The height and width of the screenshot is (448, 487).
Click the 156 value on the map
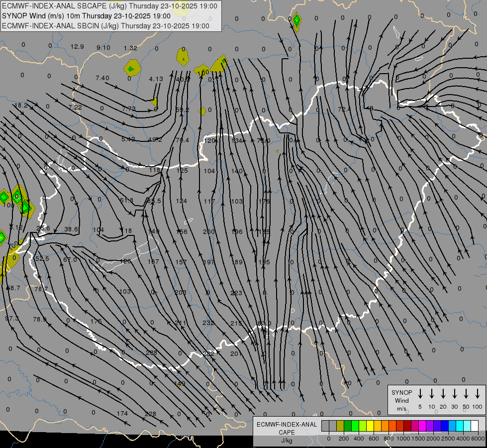pyautogui.click(x=182, y=231)
